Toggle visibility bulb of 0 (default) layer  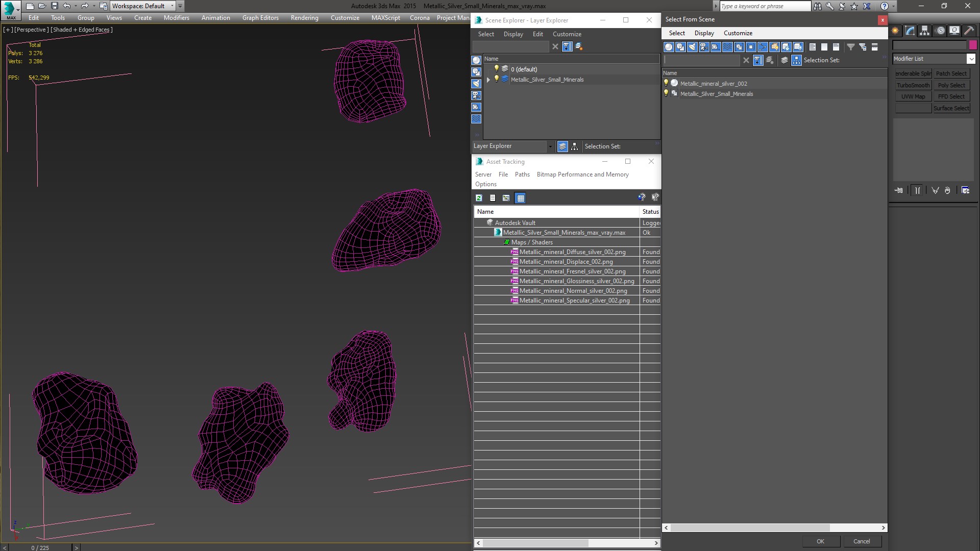(x=496, y=69)
